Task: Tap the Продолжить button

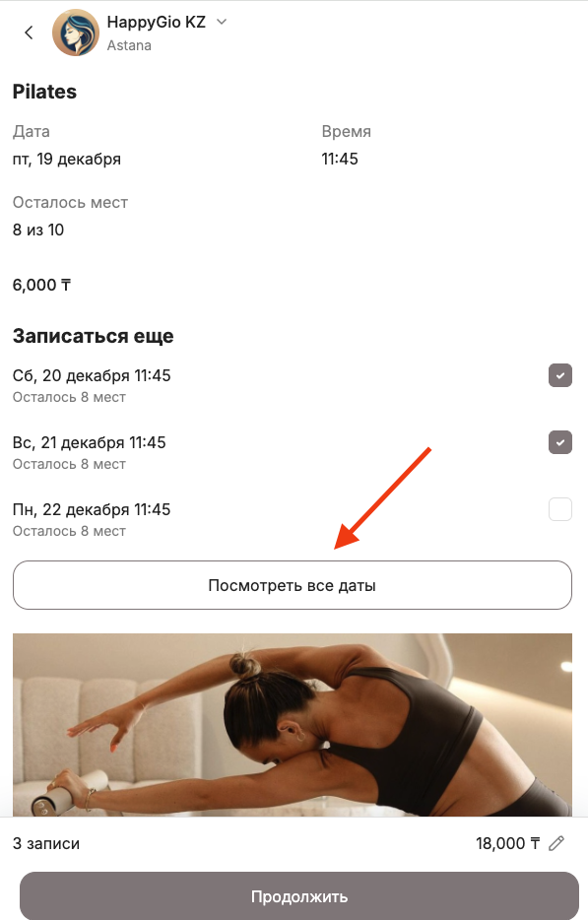Action: (299, 896)
